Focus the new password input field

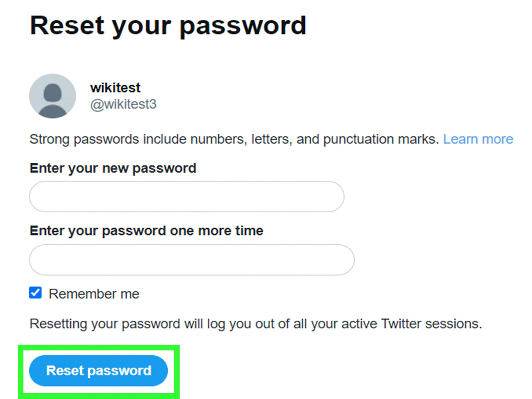click(187, 197)
